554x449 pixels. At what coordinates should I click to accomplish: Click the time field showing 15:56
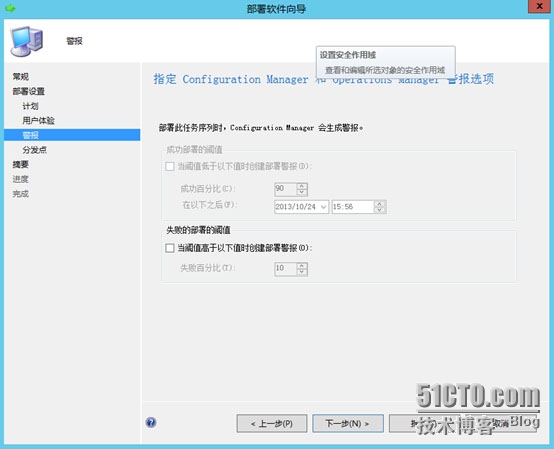point(353,207)
